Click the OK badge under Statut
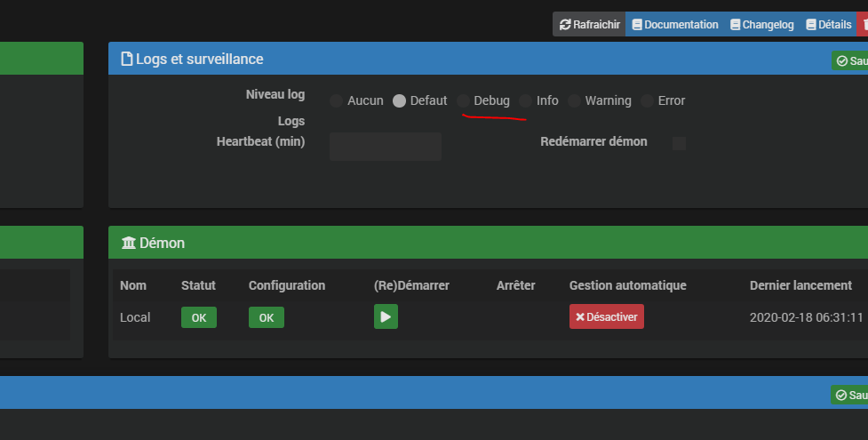The image size is (868, 440). (198, 317)
